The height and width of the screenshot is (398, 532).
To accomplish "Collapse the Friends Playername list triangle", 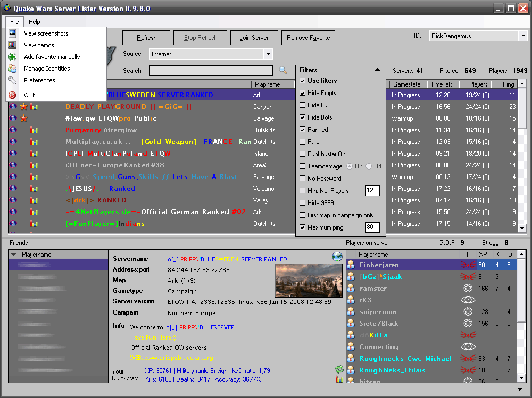I will pos(14,255).
